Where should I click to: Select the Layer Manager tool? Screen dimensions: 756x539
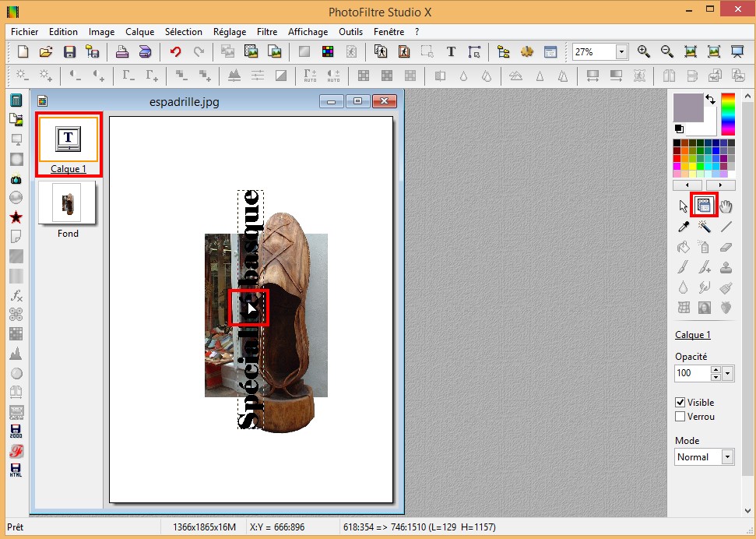tap(705, 206)
